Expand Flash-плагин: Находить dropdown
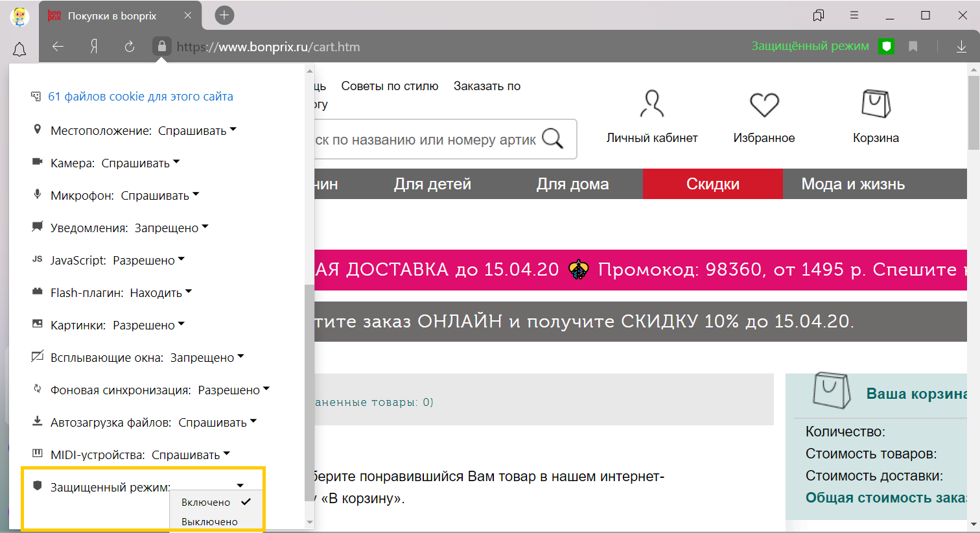 click(161, 292)
